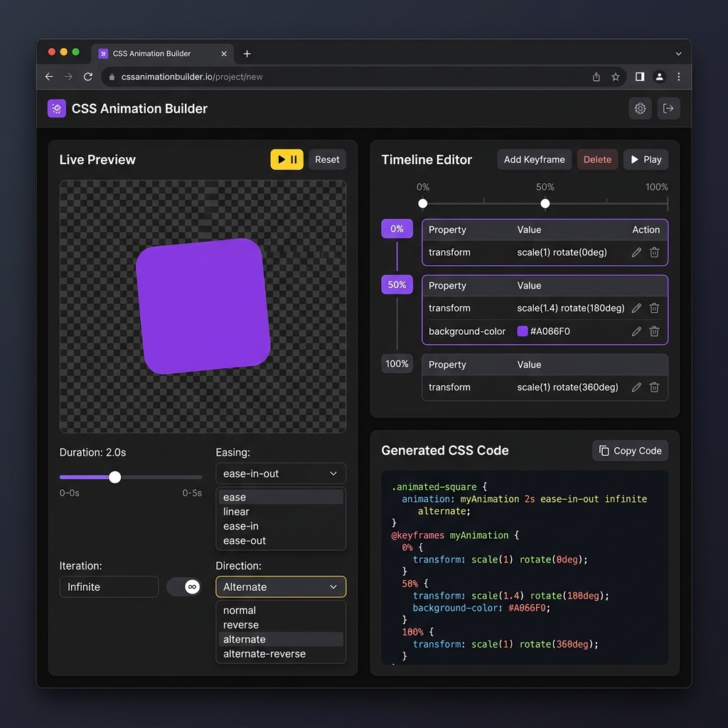
Task: Click the Copy Code button
Action: (x=630, y=450)
